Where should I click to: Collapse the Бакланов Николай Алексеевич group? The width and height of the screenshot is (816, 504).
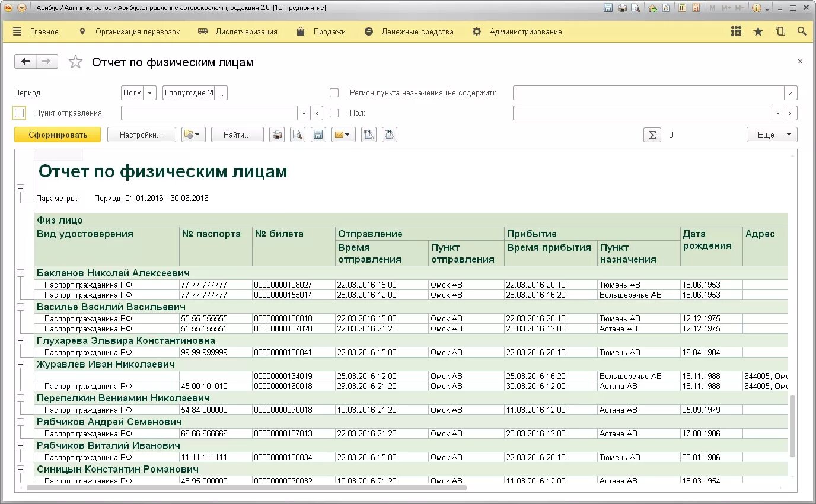[21, 273]
